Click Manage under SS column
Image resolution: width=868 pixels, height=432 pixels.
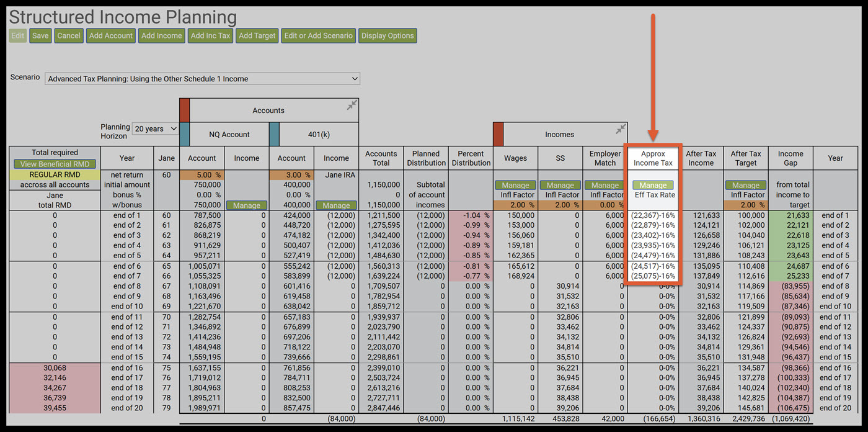point(560,185)
